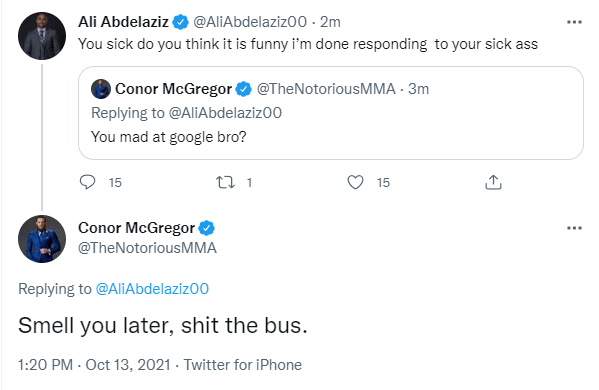Open small Conor McGregor avatar in quoted tweet
599x390 pixels.
pyautogui.click(x=101, y=89)
